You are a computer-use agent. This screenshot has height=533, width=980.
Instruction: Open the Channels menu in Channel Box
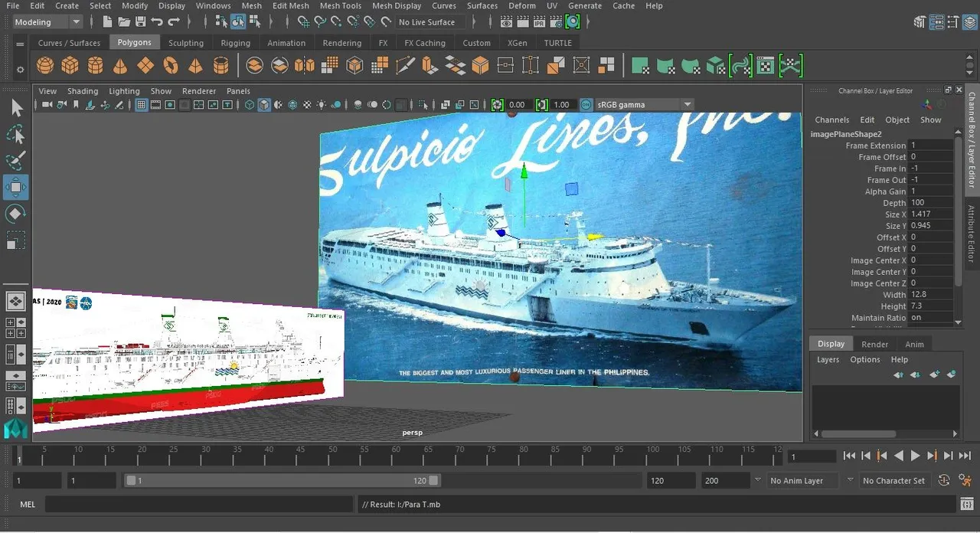(x=831, y=120)
